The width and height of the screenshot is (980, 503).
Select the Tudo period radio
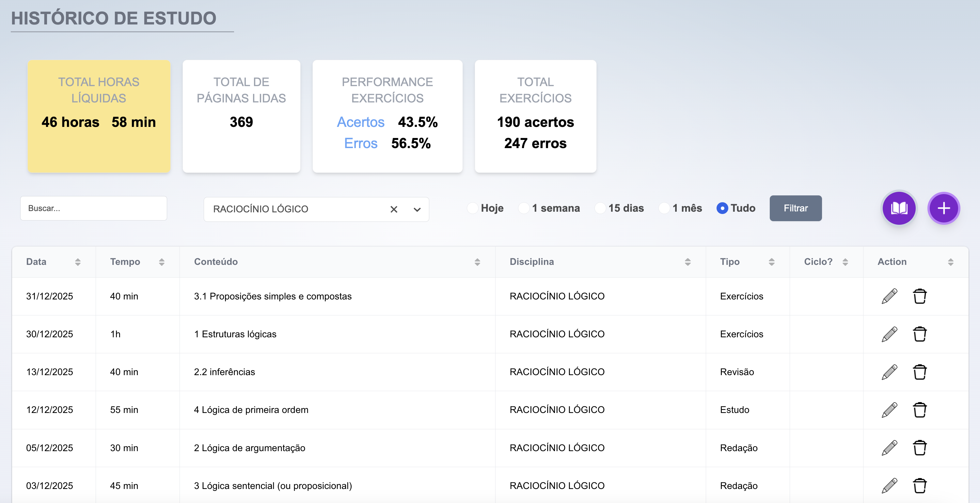click(722, 208)
